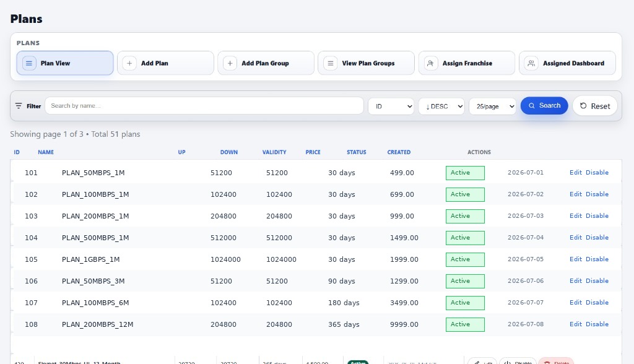This screenshot has height=364, width=634.
Task: Sort by the VALIDITY column header
Action: [x=274, y=152]
